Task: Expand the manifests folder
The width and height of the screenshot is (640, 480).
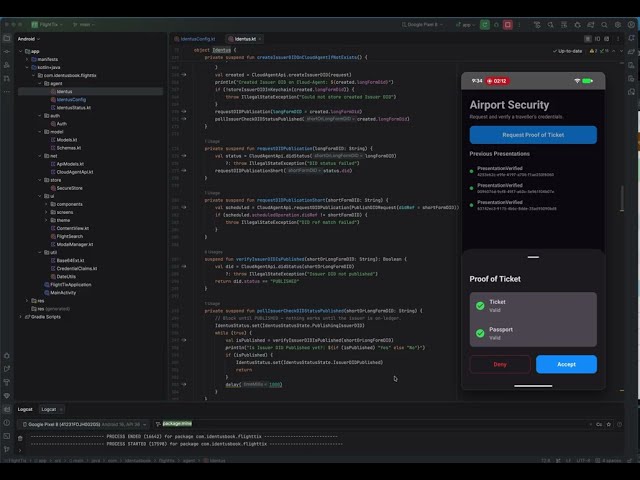Action: (27, 59)
